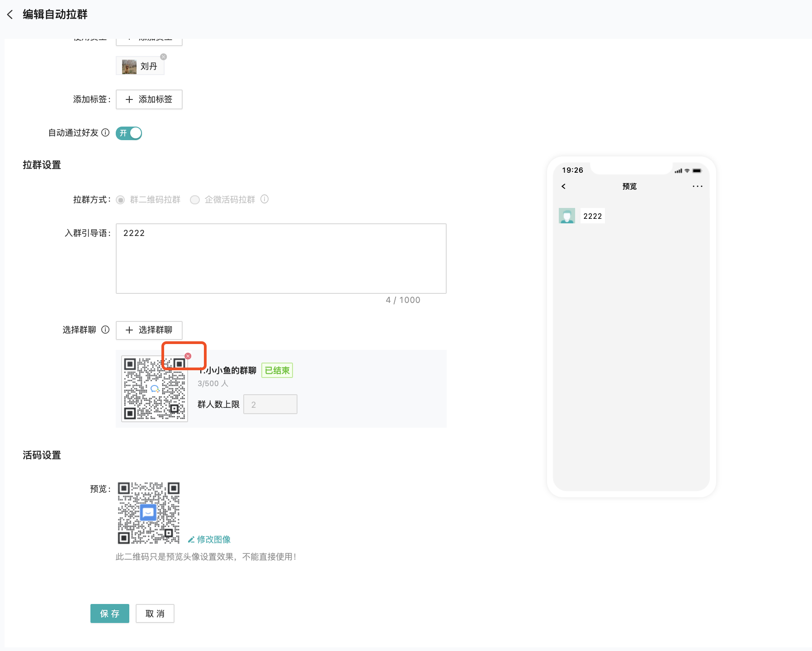
Task: Click the 3/500 人 member count text
Action: point(213,383)
